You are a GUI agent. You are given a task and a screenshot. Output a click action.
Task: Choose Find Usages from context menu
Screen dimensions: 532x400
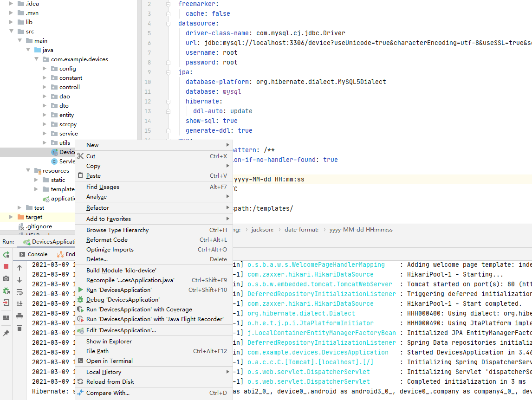154,187
